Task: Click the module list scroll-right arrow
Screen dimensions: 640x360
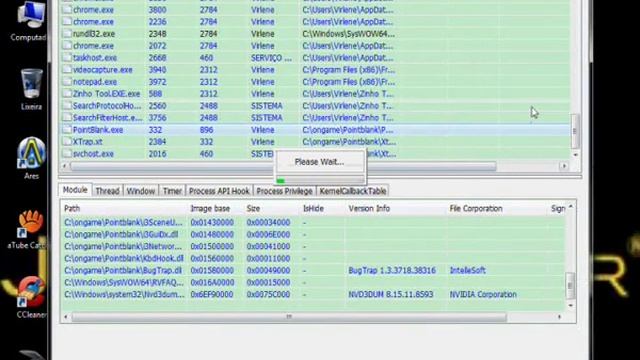Action: point(559,317)
